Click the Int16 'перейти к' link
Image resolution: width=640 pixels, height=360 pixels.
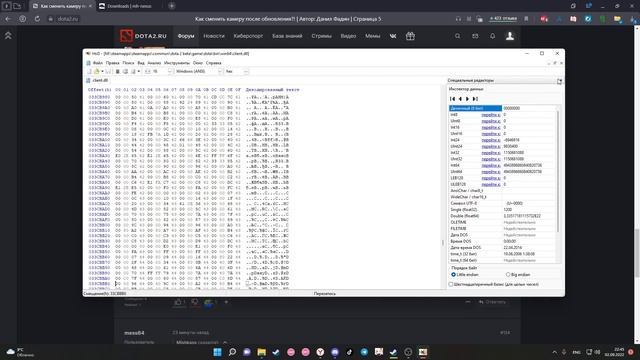pyautogui.click(x=491, y=127)
